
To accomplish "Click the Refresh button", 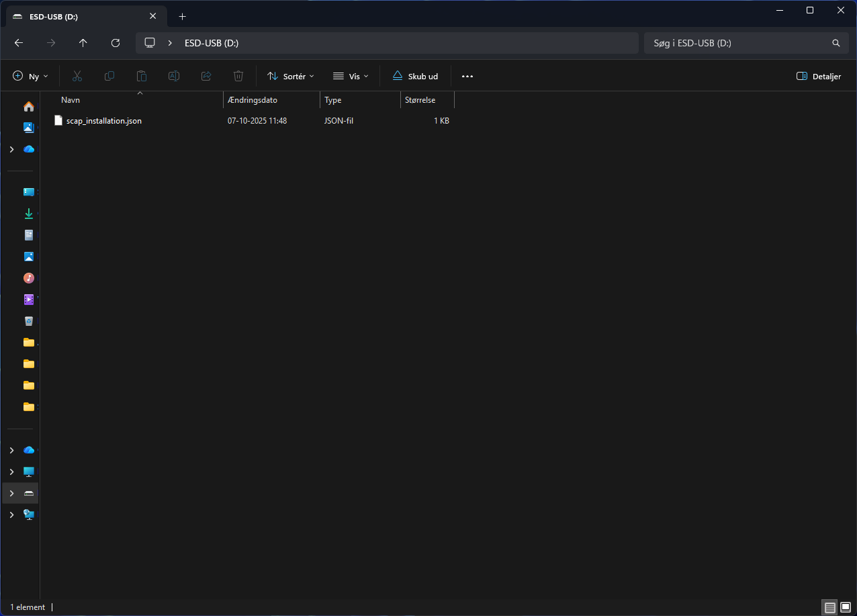I will pyautogui.click(x=116, y=43).
